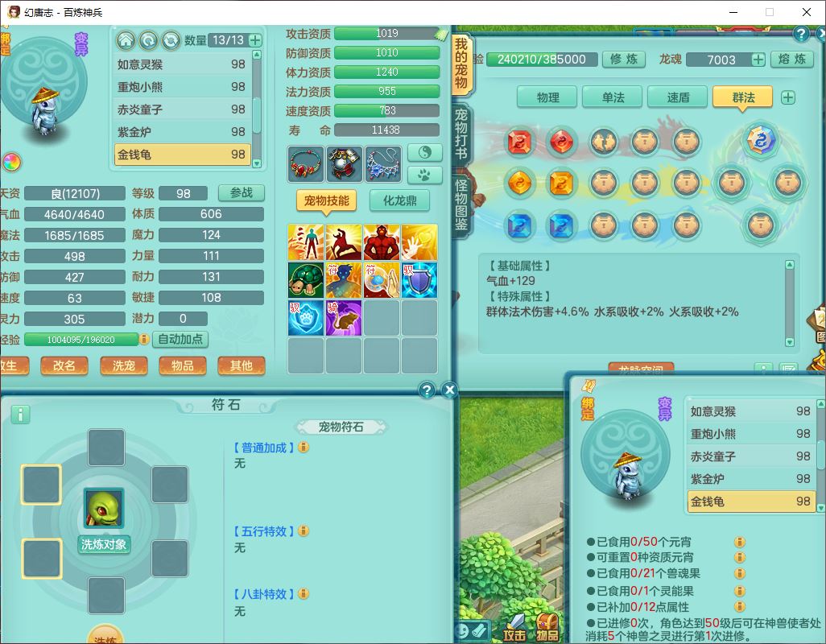
Task: Select the purple rat riding skill icon
Action: [x=344, y=318]
